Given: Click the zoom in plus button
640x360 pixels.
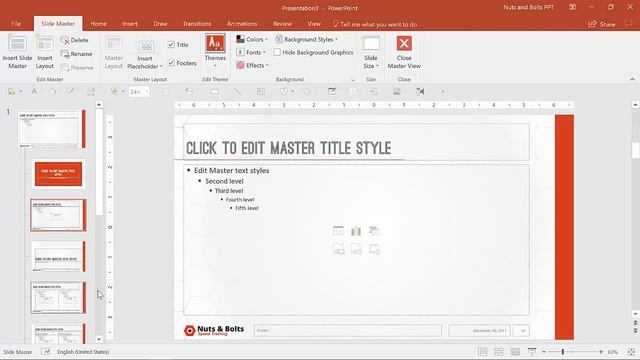Looking at the screenshot, I should click(601, 351).
